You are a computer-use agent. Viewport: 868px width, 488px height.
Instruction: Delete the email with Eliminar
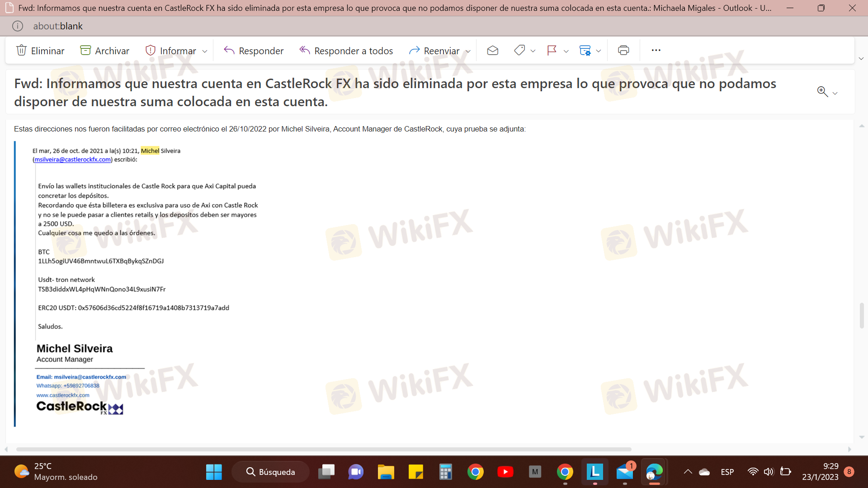[40, 51]
